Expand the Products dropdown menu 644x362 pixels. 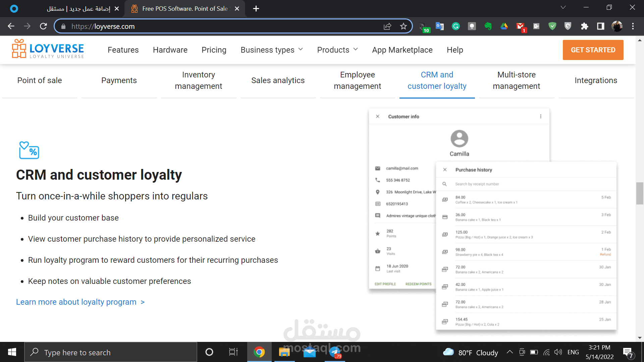(x=337, y=50)
